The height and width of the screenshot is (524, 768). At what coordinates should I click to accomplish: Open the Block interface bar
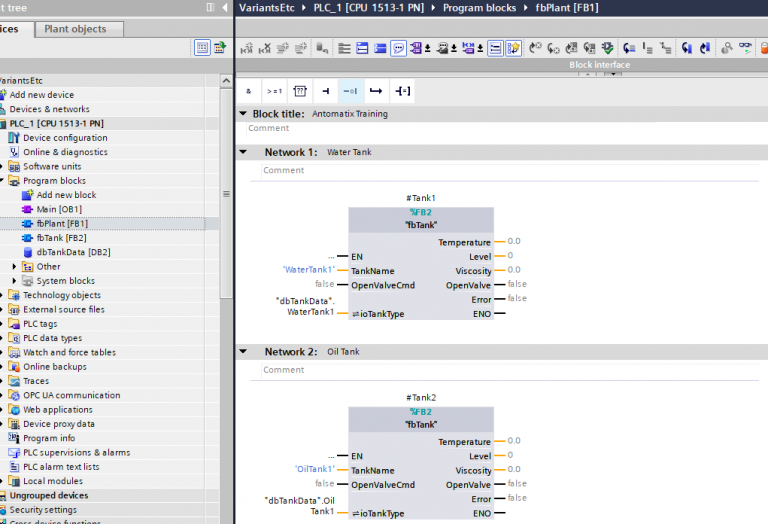pyautogui.click(x=599, y=65)
